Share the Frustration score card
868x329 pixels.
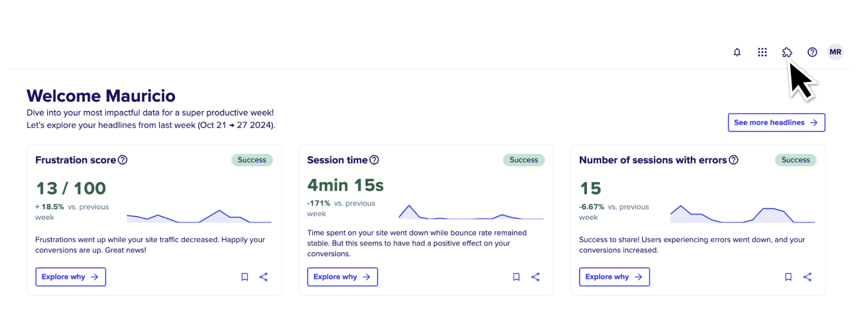pyautogui.click(x=263, y=277)
